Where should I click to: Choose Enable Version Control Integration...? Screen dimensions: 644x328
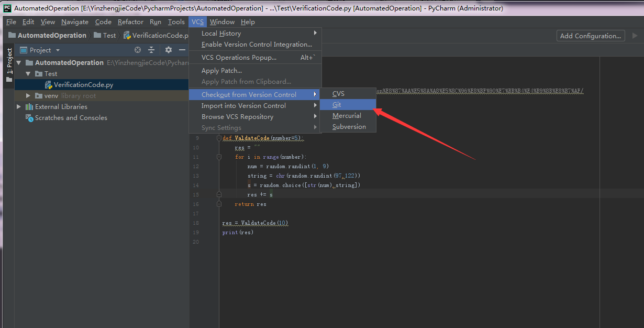coord(255,45)
